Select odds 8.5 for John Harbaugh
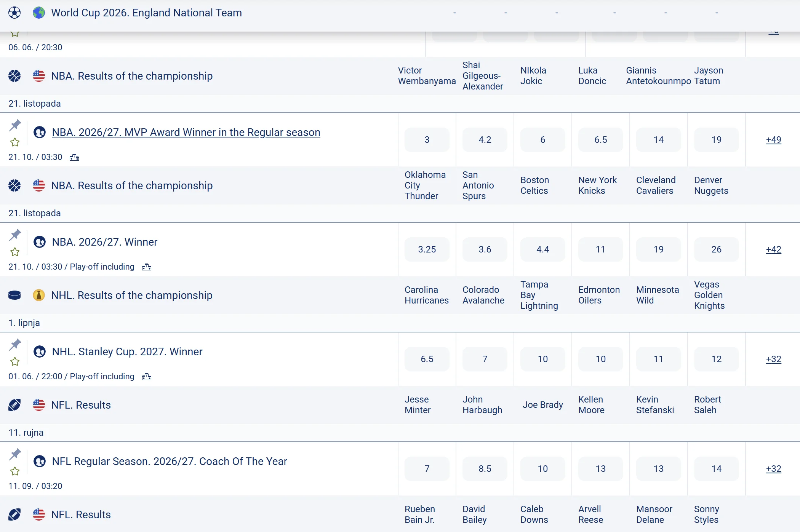 (485, 469)
